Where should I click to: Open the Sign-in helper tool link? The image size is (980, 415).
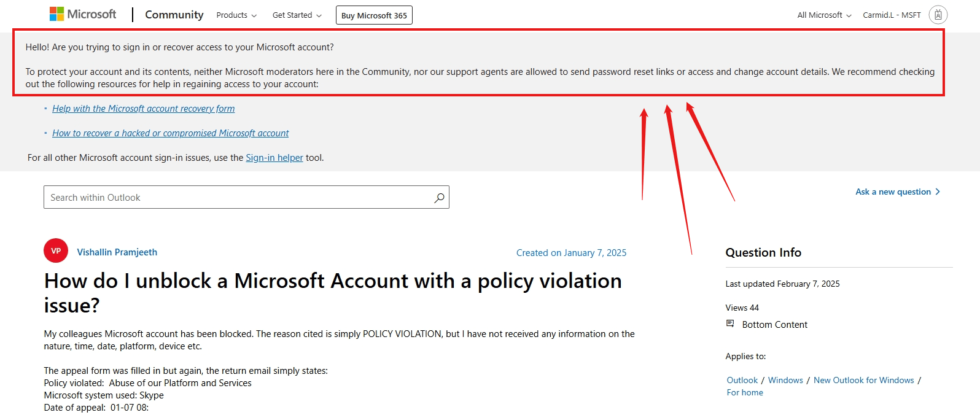tap(274, 158)
